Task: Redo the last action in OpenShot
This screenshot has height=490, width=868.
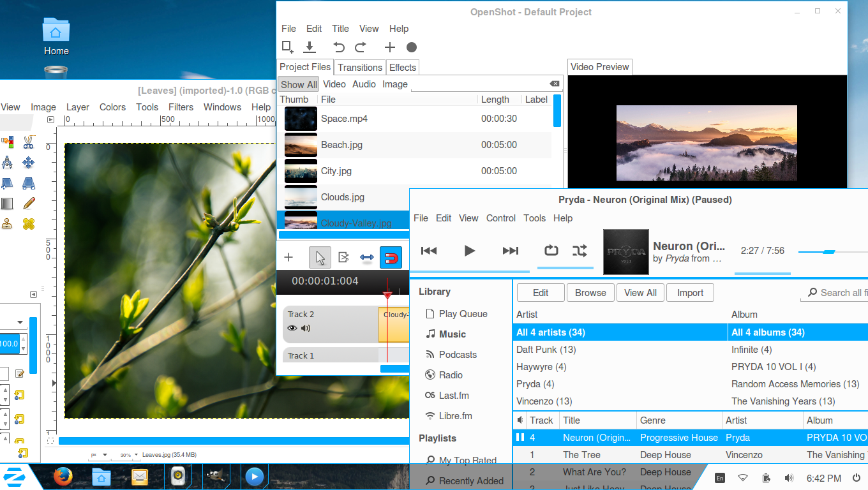Action: pyautogui.click(x=361, y=47)
